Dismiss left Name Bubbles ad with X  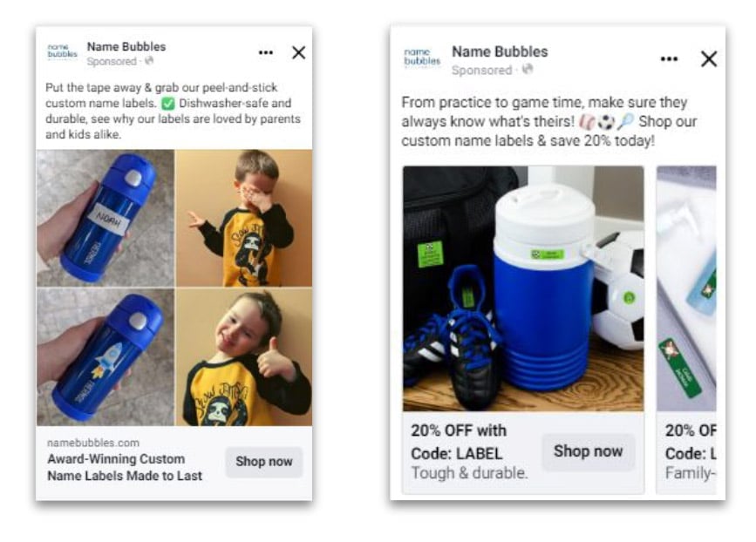[x=299, y=52]
